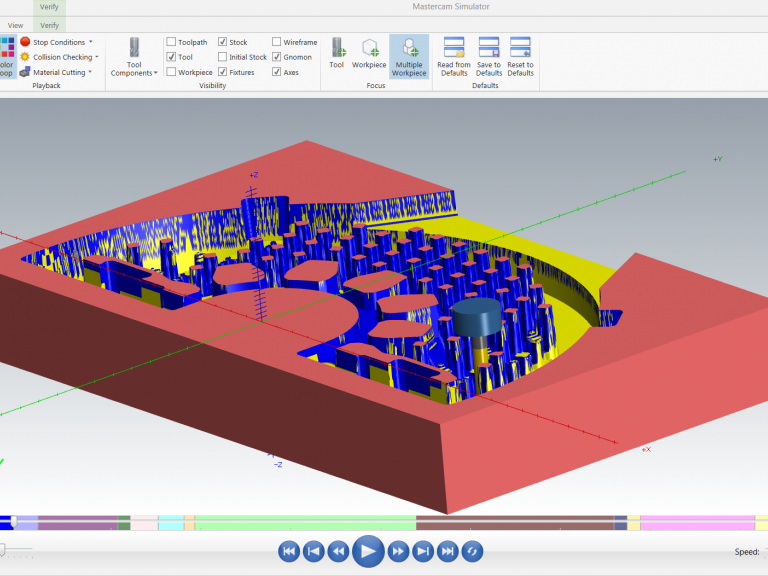Click the brown segment in the timeline

[x=515, y=523]
